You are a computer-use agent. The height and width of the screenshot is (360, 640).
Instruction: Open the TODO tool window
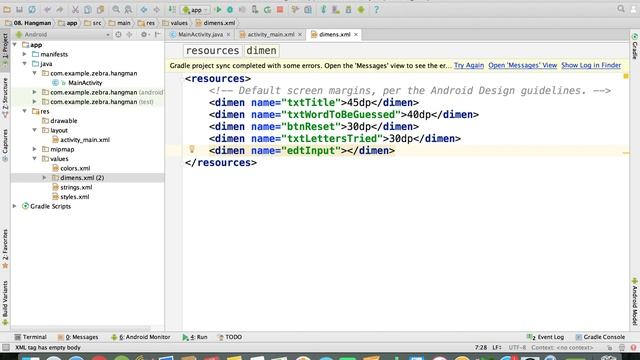pos(230,337)
